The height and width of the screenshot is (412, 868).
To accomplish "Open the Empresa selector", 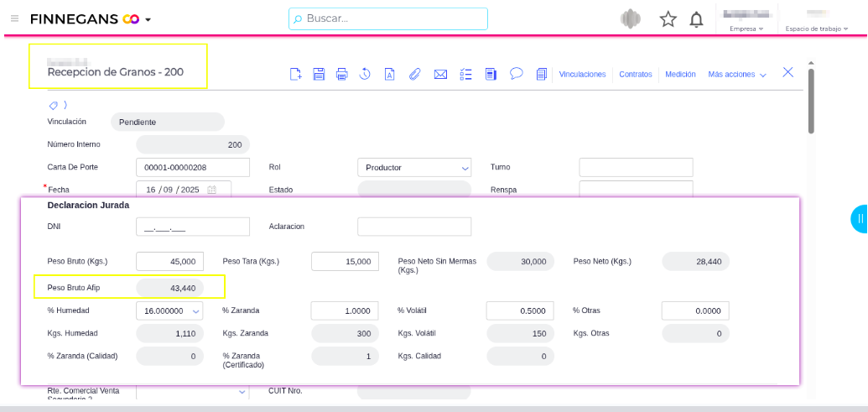I will point(746,29).
